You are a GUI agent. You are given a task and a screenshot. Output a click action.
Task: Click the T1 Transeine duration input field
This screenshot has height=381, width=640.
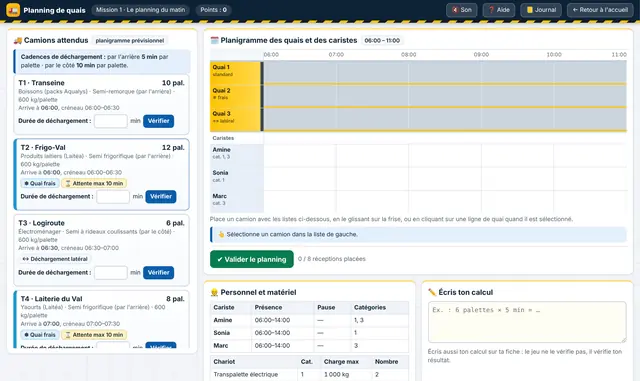[x=111, y=121]
